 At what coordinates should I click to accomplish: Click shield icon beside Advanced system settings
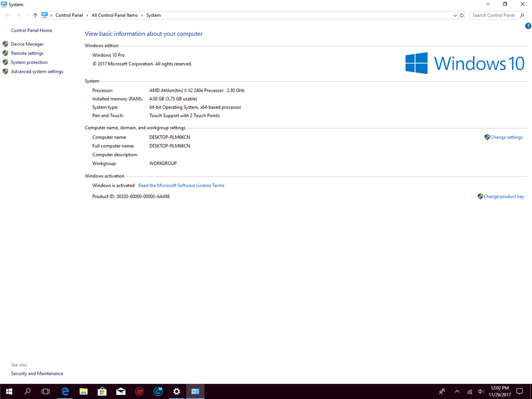[5, 72]
